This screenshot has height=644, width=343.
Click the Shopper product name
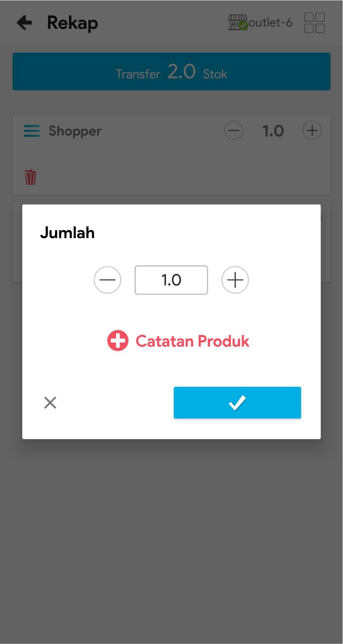point(75,131)
